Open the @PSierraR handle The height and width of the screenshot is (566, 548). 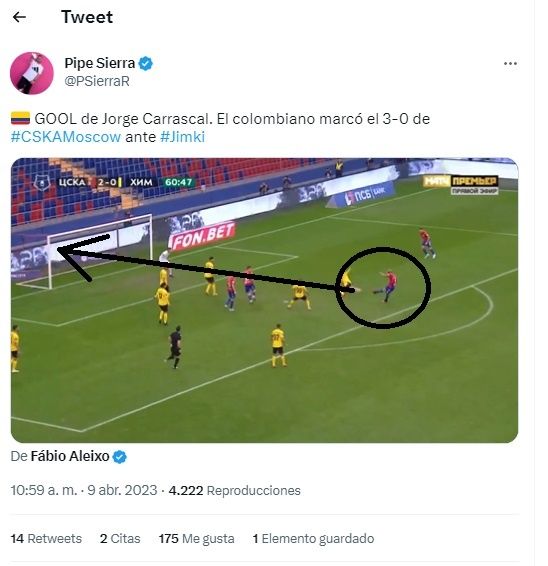97,81
